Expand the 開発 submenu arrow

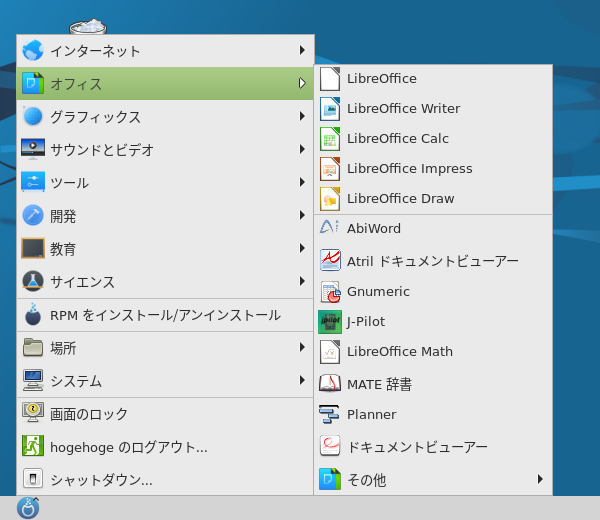(302, 215)
